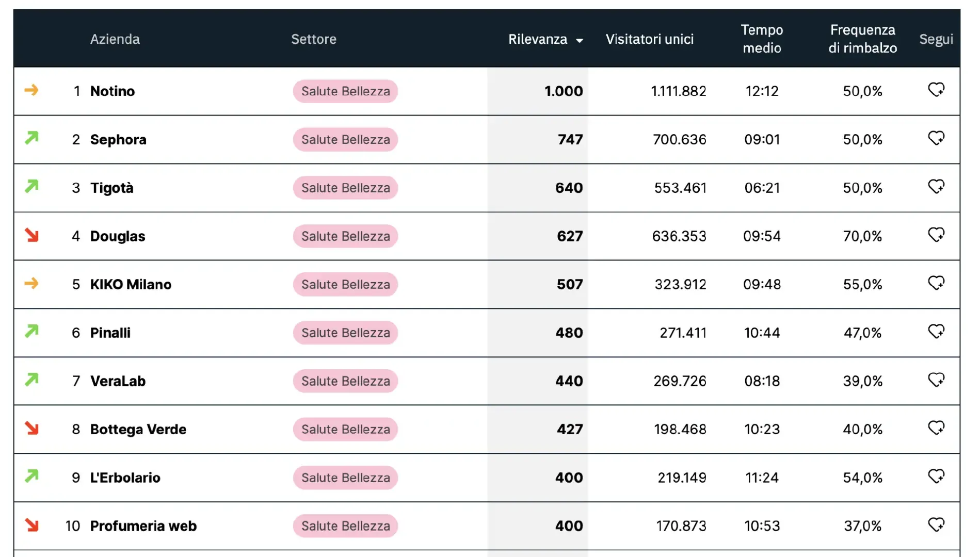Follow Bottega Verde with heart icon
The height and width of the screenshot is (557, 980).
coord(936,428)
